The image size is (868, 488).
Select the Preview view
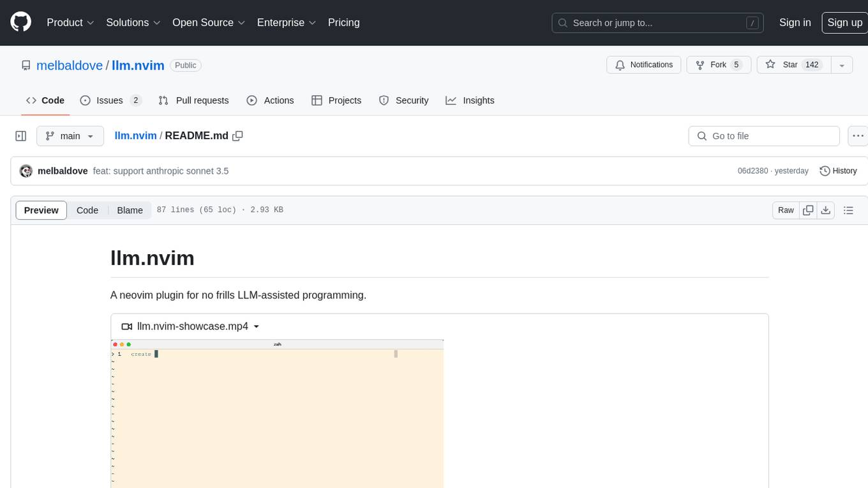[41, 210]
